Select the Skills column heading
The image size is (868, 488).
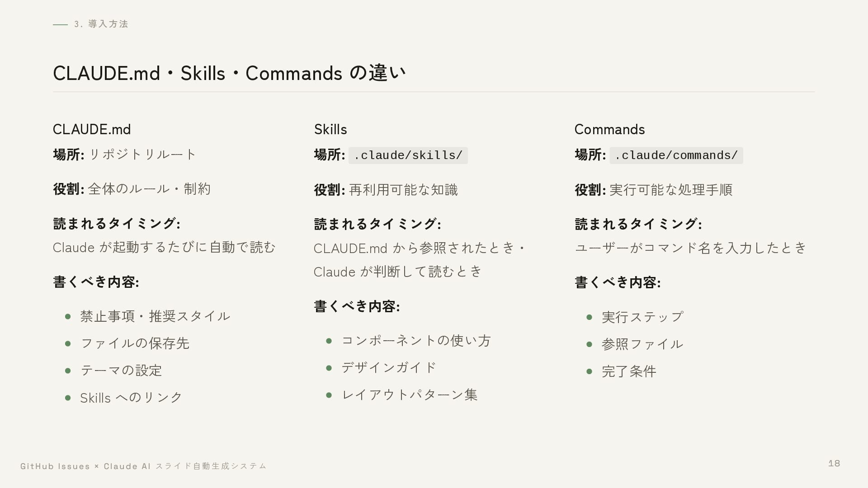coord(330,130)
